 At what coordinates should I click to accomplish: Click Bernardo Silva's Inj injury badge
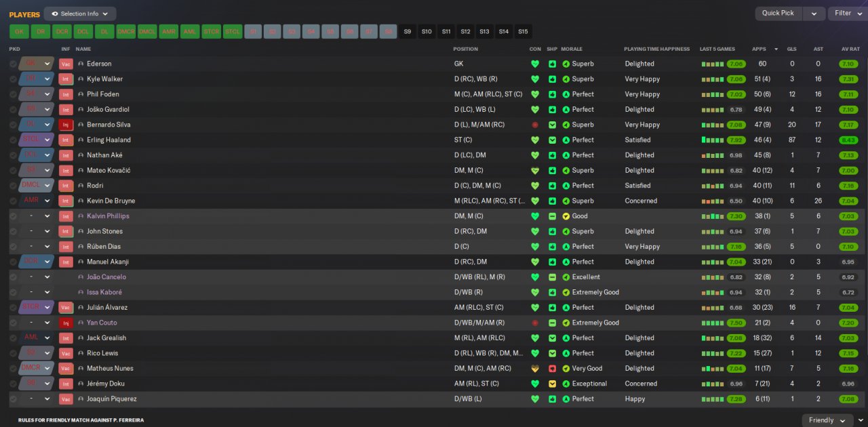(x=66, y=125)
